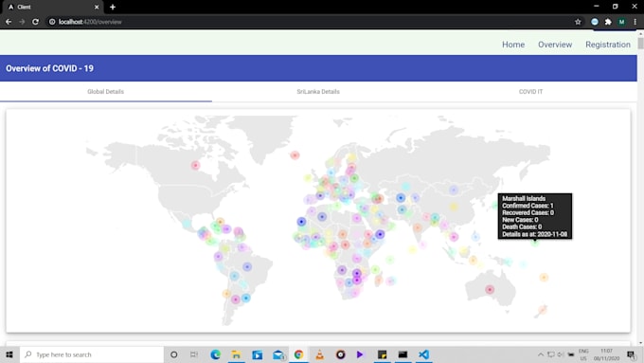The image size is (644, 363).
Task: Open Microsoft Edge from the taskbar
Action: tap(215, 354)
